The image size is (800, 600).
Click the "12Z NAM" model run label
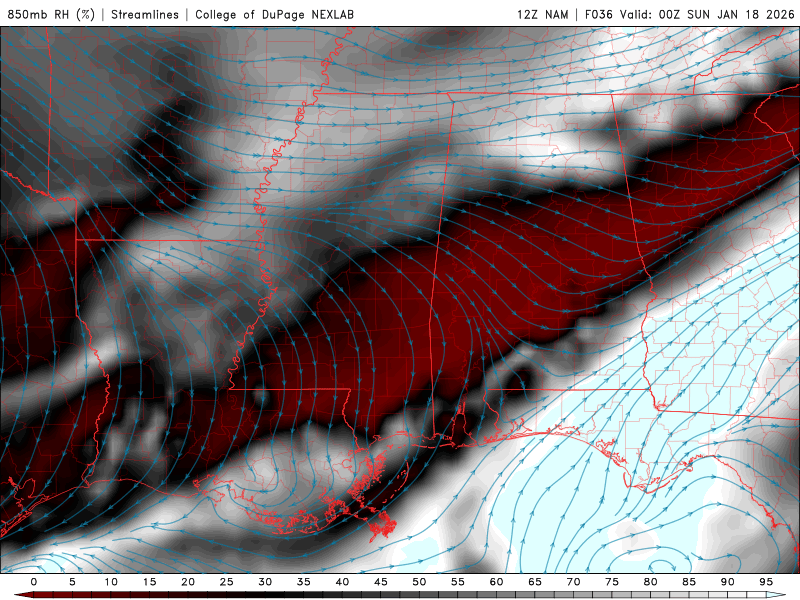tap(542, 14)
